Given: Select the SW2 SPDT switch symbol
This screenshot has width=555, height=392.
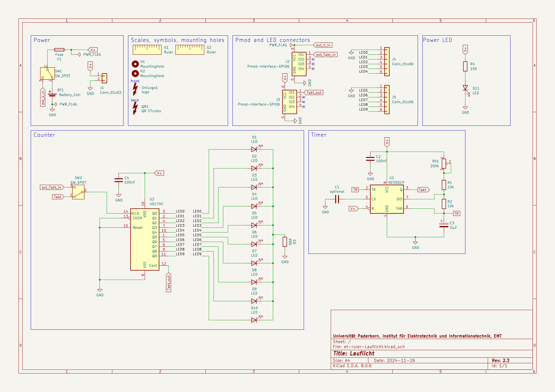Looking at the screenshot, I should tap(78, 192).
